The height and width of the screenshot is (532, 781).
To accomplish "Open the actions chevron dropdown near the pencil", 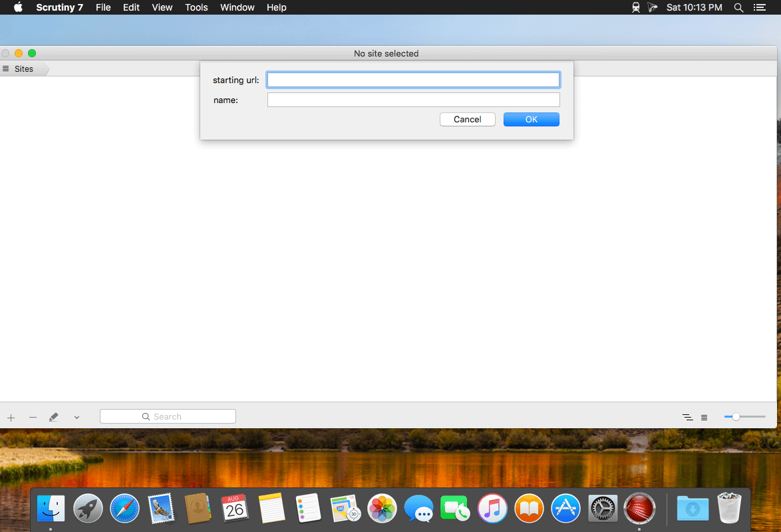I will [x=76, y=417].
